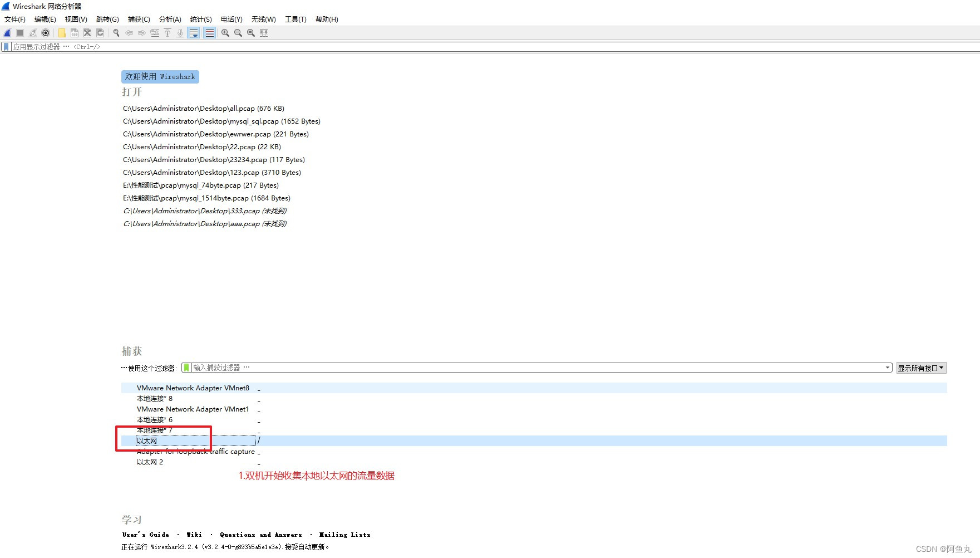
Task: Click the resize columns icon
Action: pyautogui.click(x=263, y=32)
